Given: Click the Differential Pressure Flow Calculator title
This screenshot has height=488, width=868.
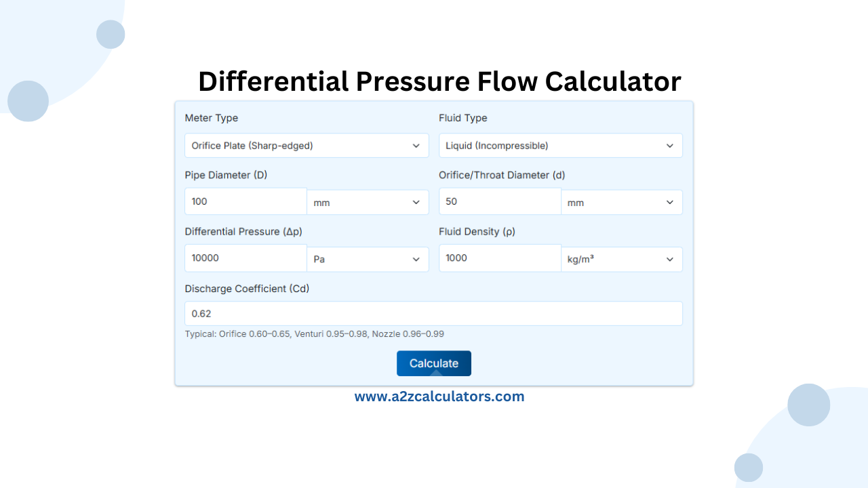Looking at the screenshot, I should tap(439, 81).
